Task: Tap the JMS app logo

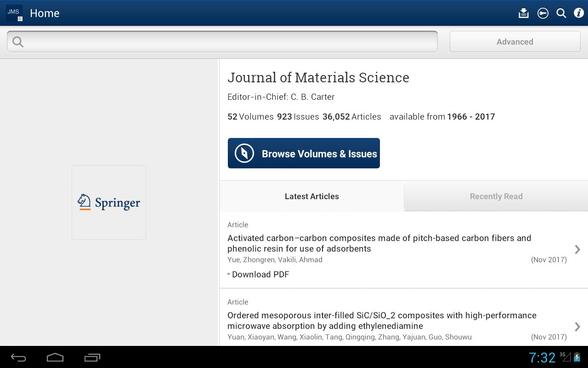Action: coord(14,13)
